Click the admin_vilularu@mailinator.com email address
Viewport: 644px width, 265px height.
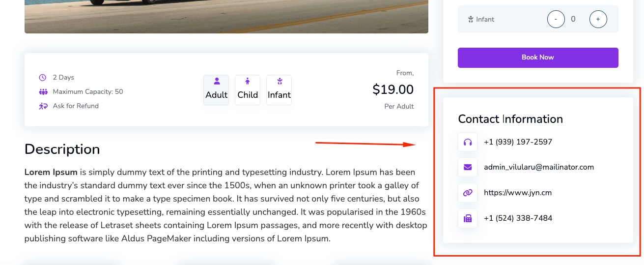point(538,167)
